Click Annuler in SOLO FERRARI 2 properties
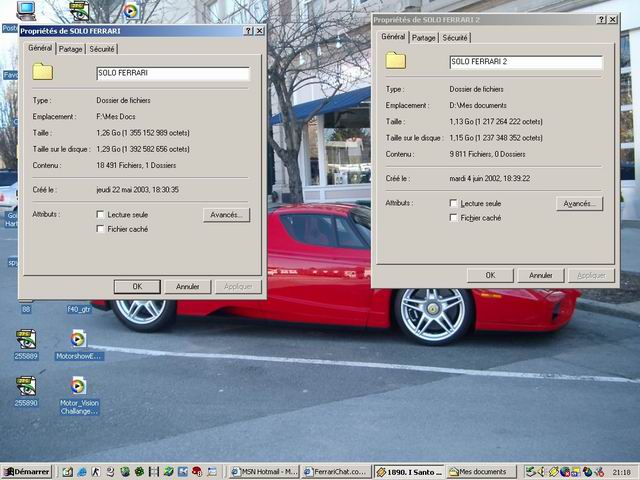Image resolution: width=640 pixels, height=480 pixels. [540, 275]
